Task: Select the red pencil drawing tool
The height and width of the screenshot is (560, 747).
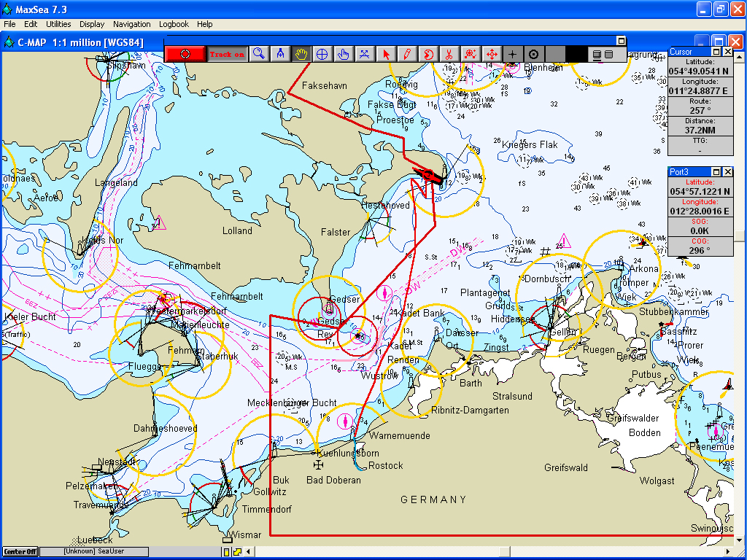Action: pyautogui.click(x=407, y=54)
